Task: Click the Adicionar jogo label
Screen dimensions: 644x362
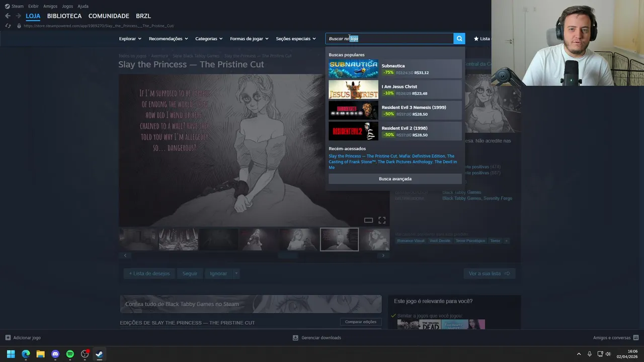Action: [x=27, y=338]
